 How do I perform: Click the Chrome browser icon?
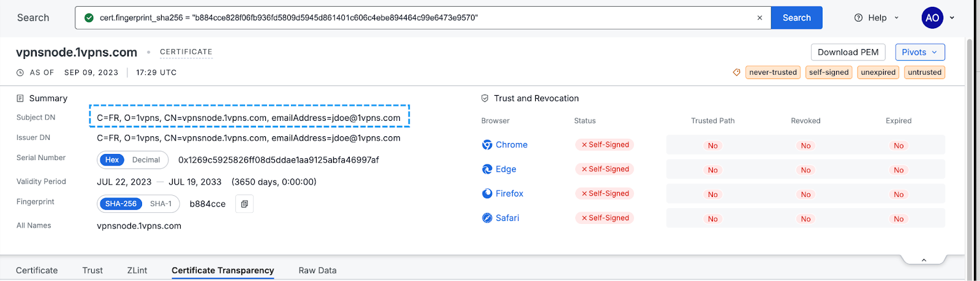click(487, 145)
